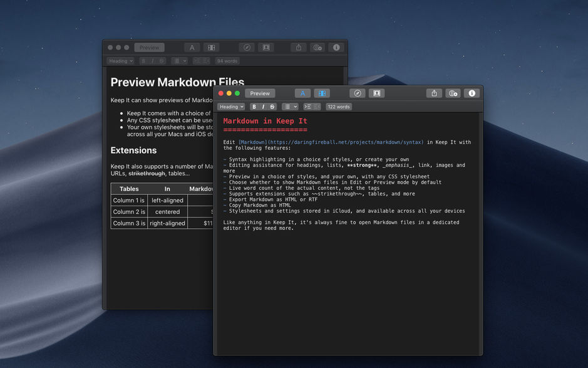Click 122 words counter
The height and width of the screenshot is (368, 588).
pos(339,107)
